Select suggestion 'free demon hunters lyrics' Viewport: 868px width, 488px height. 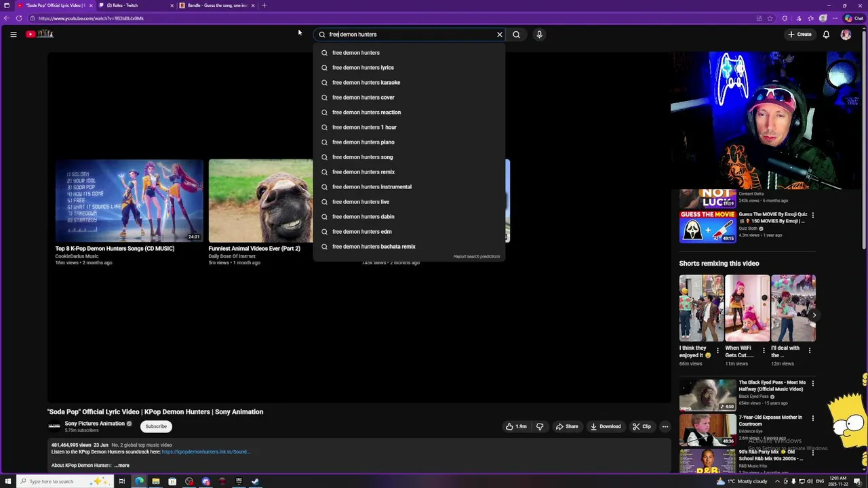(410, 68)
